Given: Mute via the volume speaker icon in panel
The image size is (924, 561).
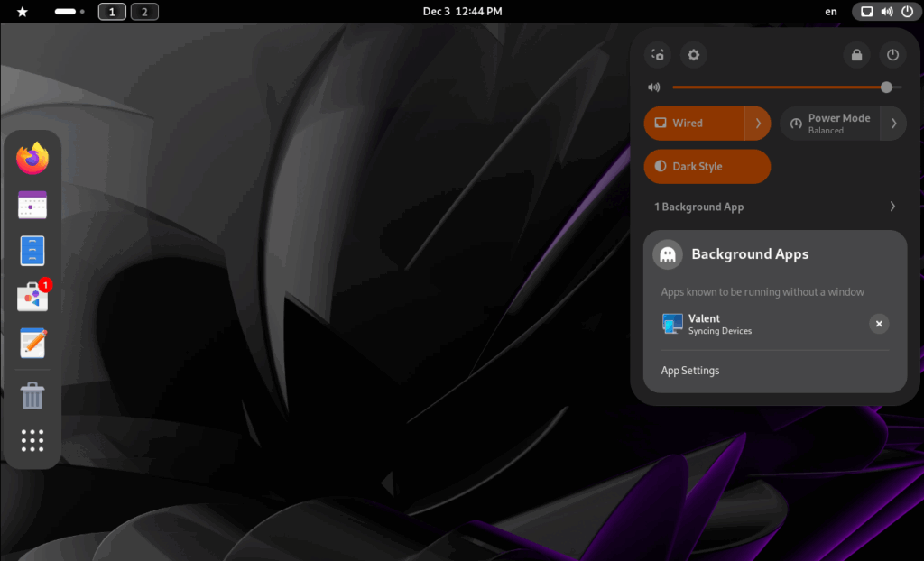Looking at the screenshot, I should click(654, 87).
